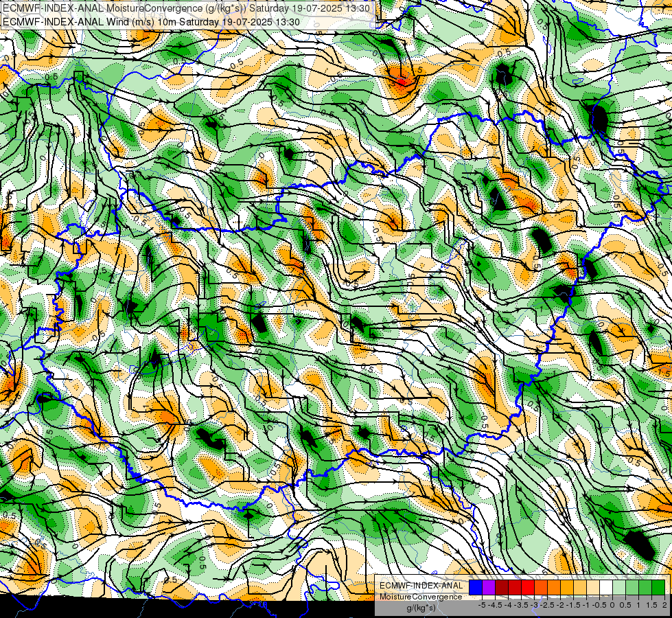Select the white swatch in the legend
Image resolution: width=672 pixels, height=618 pixels.
click(x=606, y=588)
